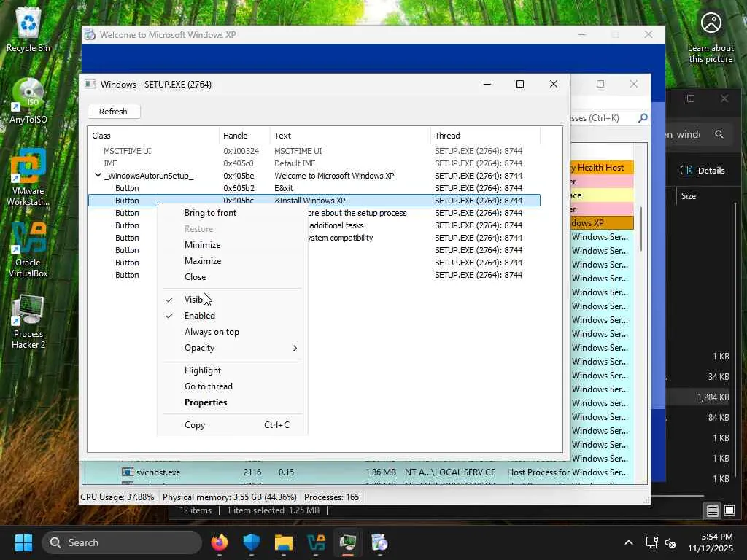Click the handle value 0x405be
Viewport: 747px width, 560px height.
tap(239, 176)
